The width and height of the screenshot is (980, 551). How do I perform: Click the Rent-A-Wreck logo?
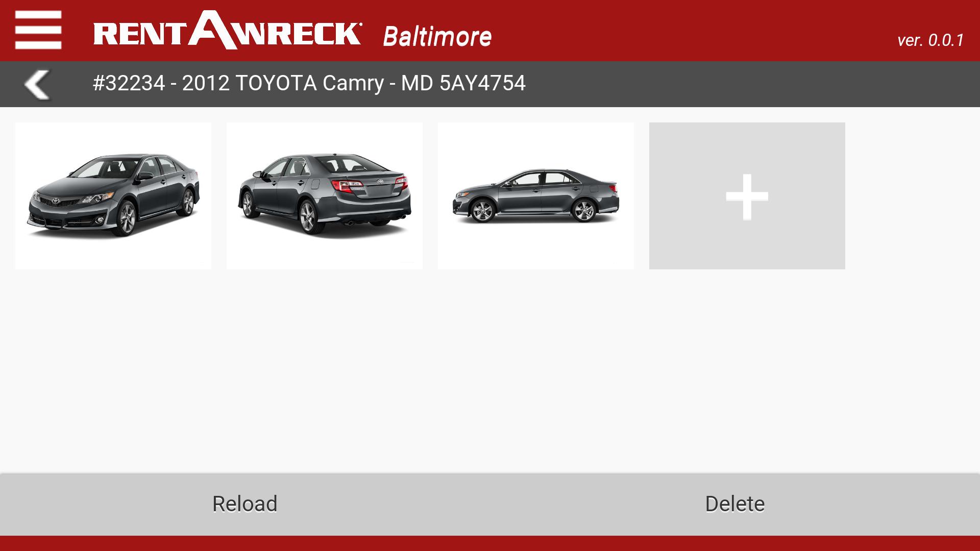(228, 30)
